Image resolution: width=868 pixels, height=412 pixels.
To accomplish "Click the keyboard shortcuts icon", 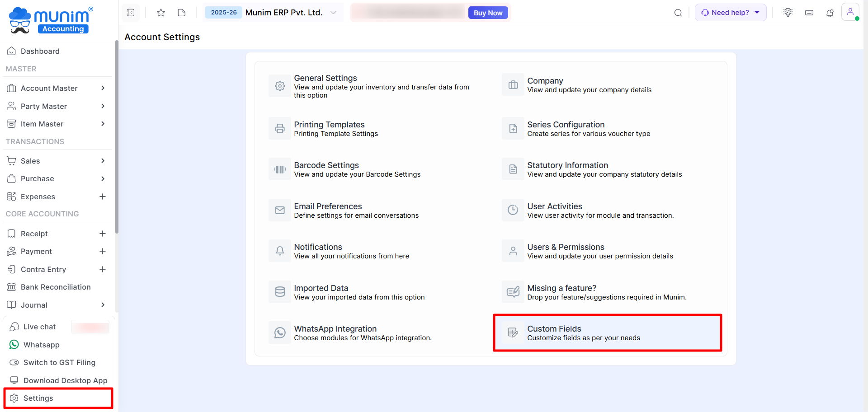I will (x=809, y=13).
